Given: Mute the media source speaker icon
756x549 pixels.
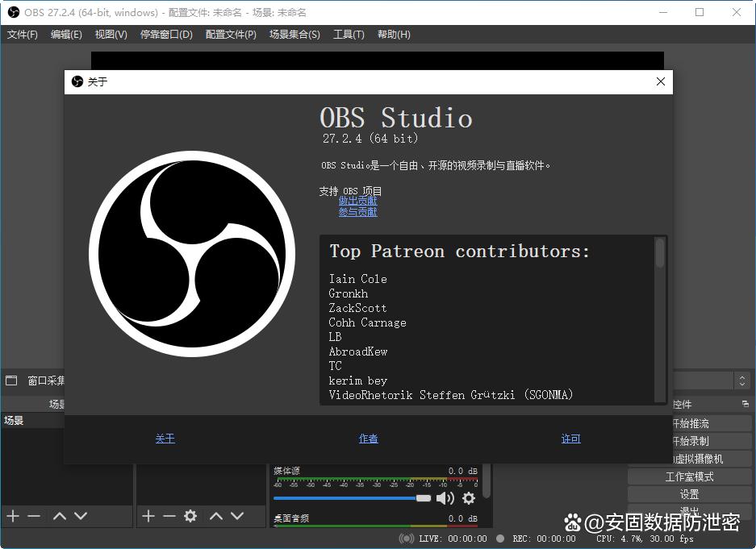Looking at the screenshot, I should (445, 498).
